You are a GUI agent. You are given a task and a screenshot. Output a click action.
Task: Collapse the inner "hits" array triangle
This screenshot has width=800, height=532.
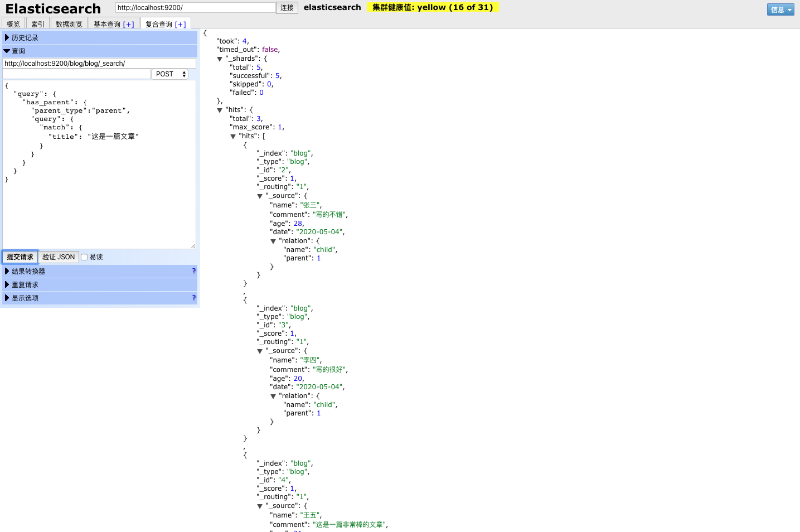233,137
